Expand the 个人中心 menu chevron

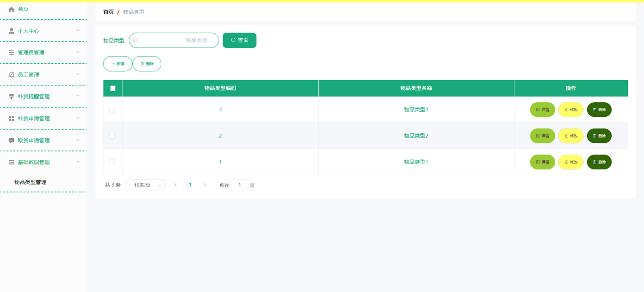(78, 30)
